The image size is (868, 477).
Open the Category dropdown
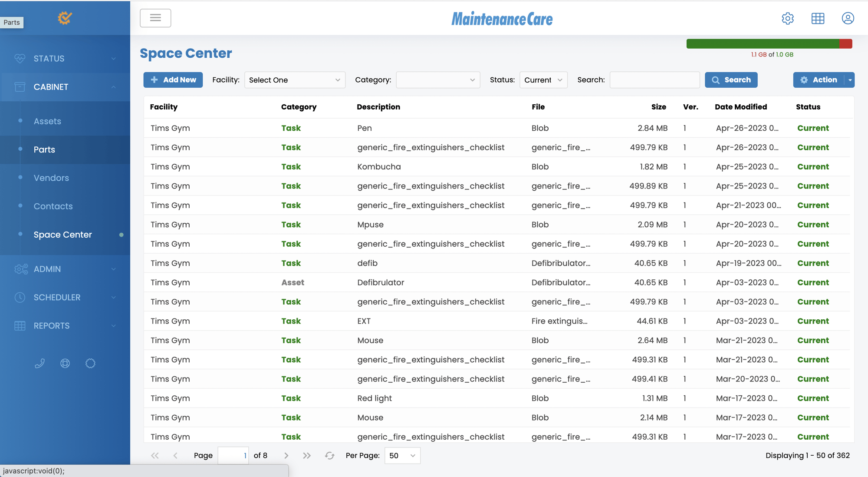point(438,80)
